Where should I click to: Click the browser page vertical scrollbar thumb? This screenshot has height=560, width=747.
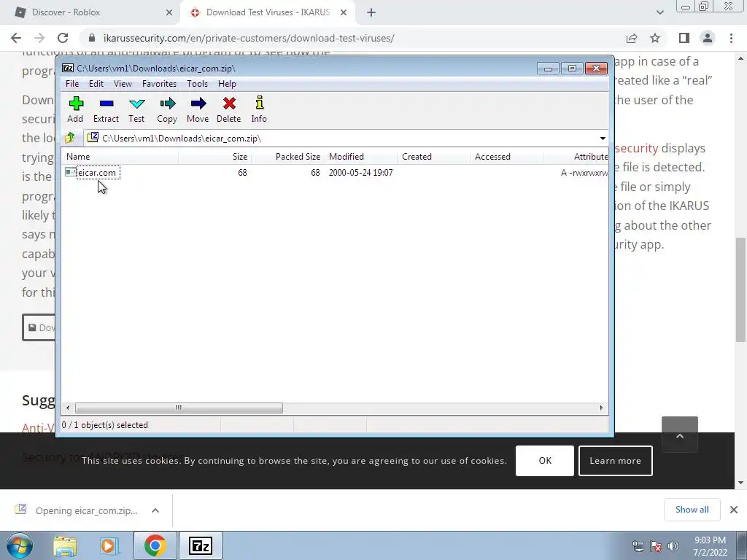(x=740, y=289)
